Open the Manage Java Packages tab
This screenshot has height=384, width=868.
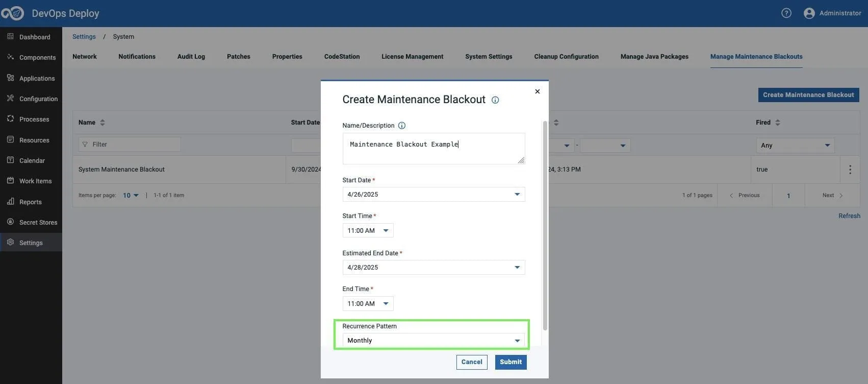pyautogui.click(x=654, y=57)
